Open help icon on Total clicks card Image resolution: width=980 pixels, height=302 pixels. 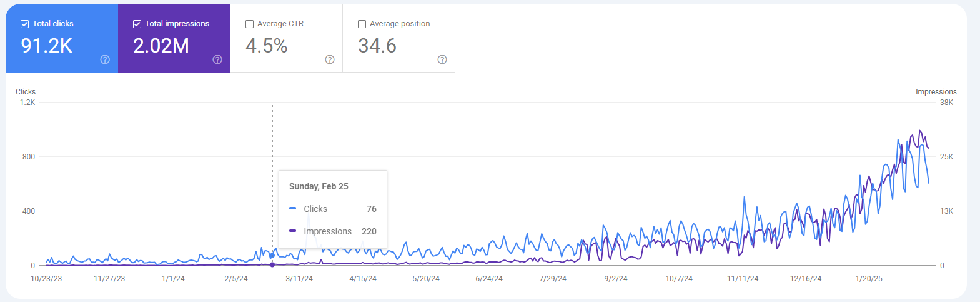click(x=105, y=59)
